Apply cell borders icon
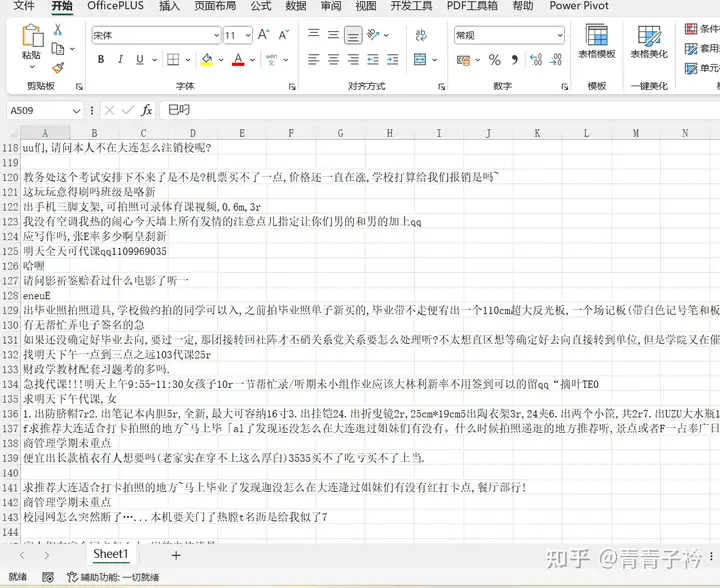 173,60
